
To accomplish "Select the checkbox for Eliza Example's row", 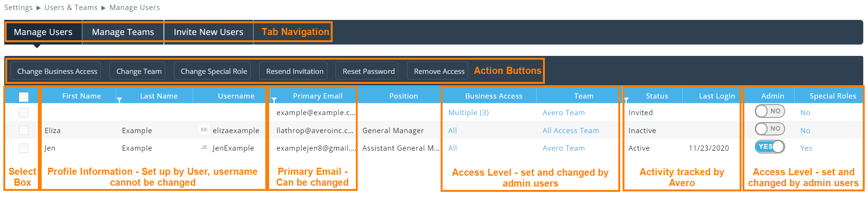I will tap(24, 130).
